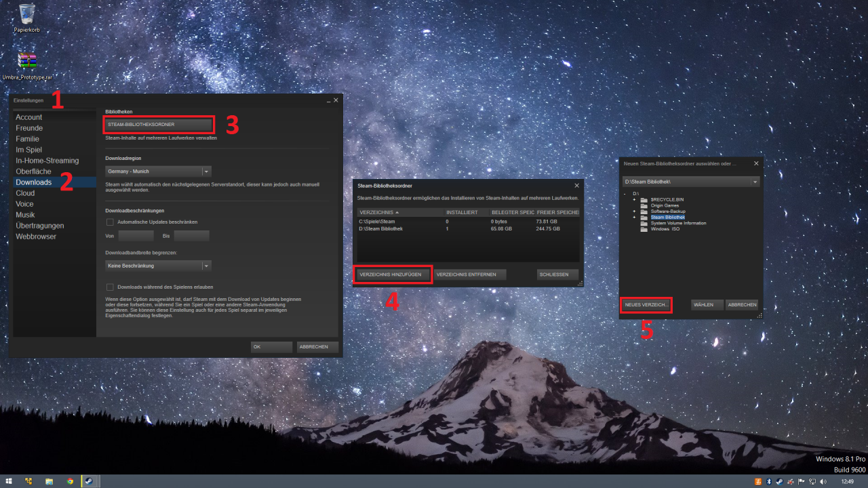This screenshot has height=488, width=868.
Task: Select the D:\Steam Bibliothek library row
Action: pos(468,228)
